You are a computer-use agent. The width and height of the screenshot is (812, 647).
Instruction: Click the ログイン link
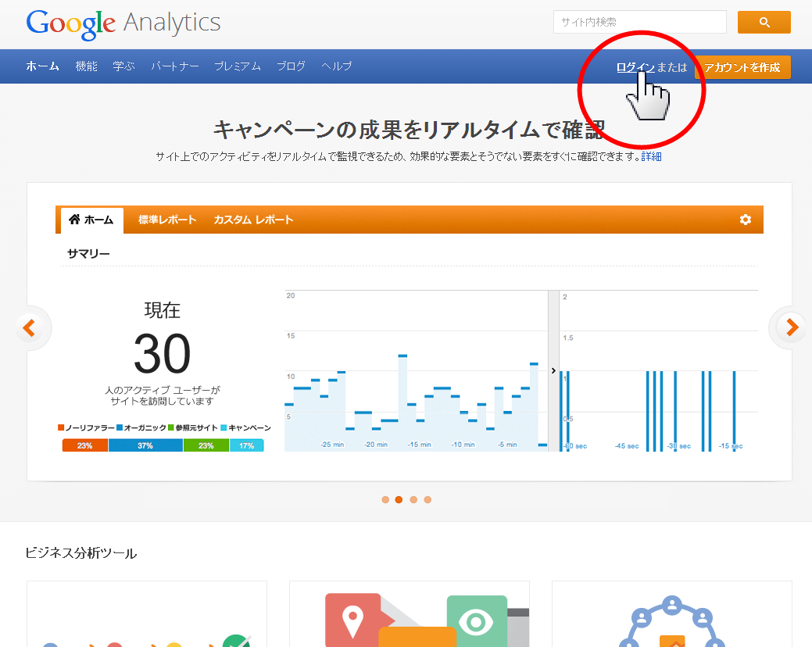click(635, 67)
